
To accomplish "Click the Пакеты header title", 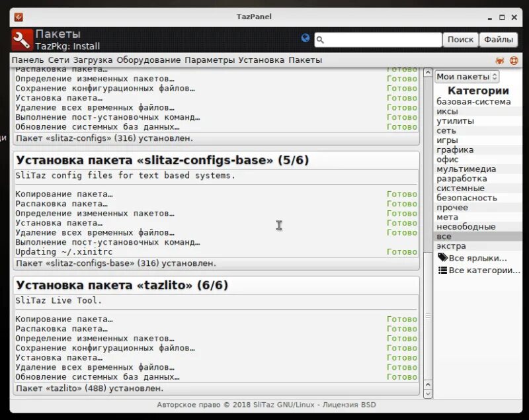I will pos(58,34).
